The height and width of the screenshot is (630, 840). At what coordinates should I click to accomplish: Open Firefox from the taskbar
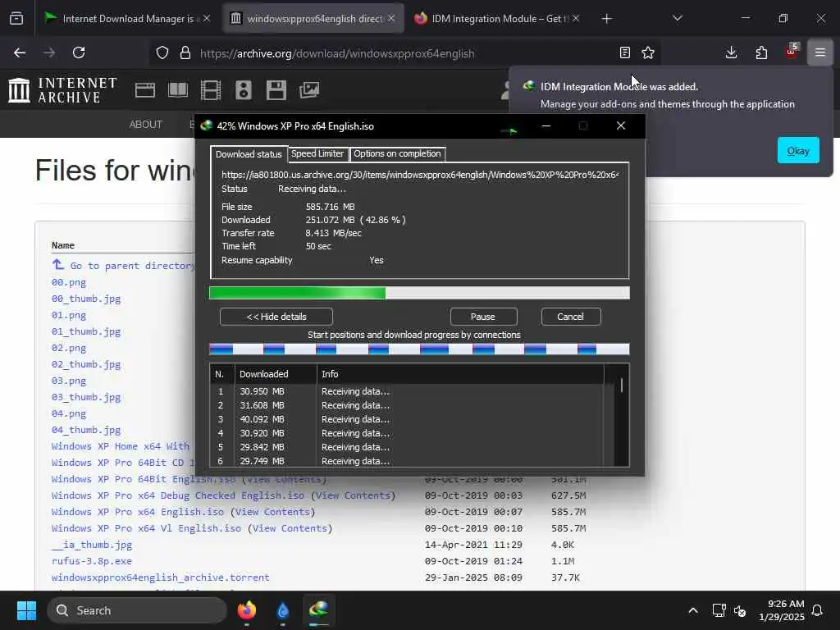pos(246,610)
